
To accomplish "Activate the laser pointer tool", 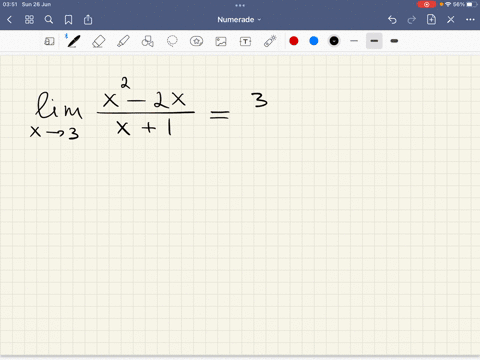I will point(270,41).
